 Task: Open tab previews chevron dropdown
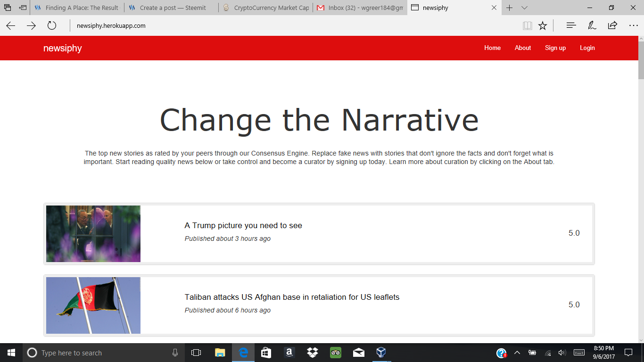tap(524, 8)
